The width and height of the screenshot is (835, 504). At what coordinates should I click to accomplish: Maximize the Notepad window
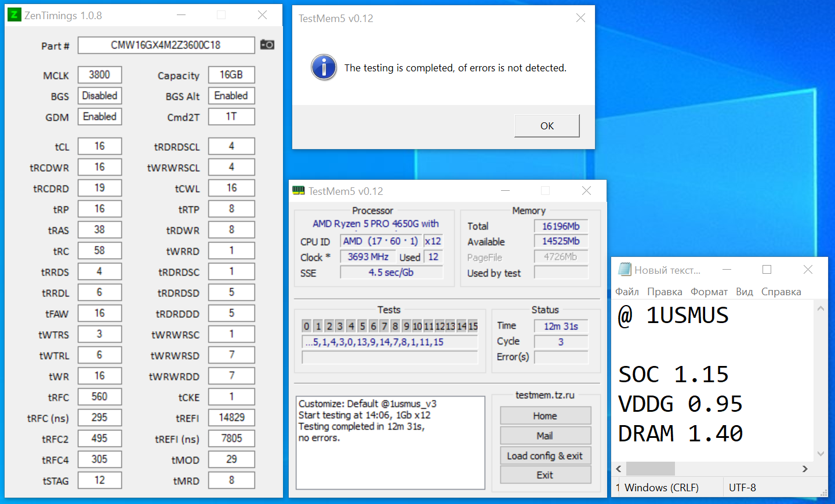click(x=767, y=270)
